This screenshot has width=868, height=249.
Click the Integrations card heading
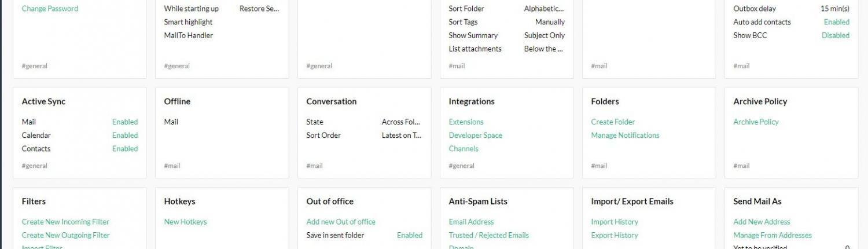tap(472, 102)
